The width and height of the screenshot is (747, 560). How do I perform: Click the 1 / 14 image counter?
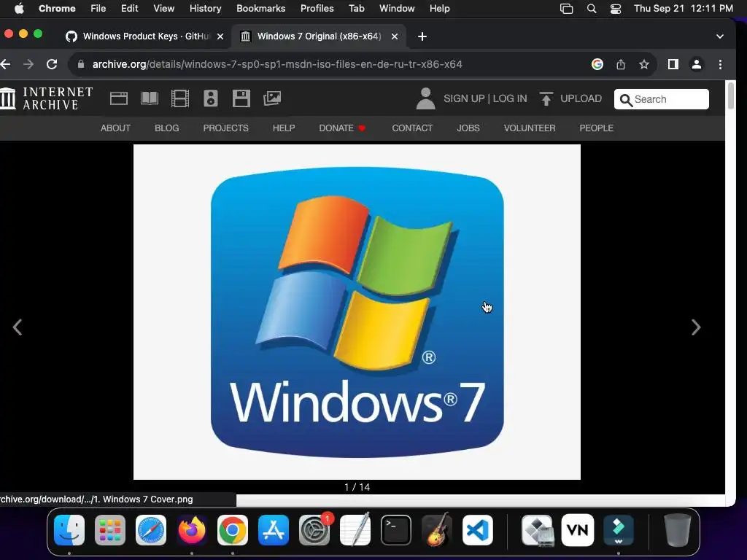pyautogui.click(x=357, y=487)
